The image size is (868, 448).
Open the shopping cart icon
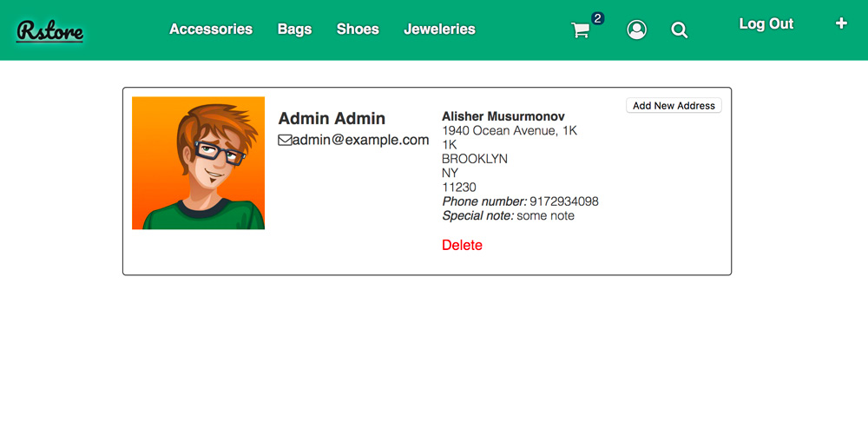[581, 30]
